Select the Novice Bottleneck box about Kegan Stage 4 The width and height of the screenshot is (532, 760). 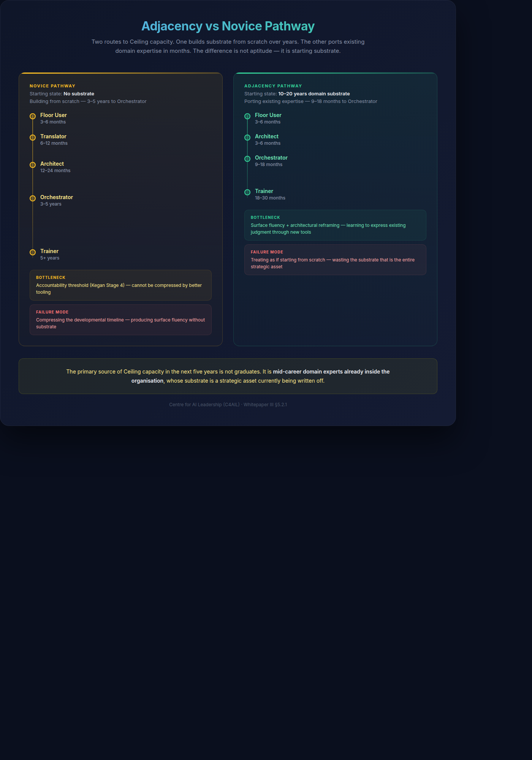click(120, 285)
